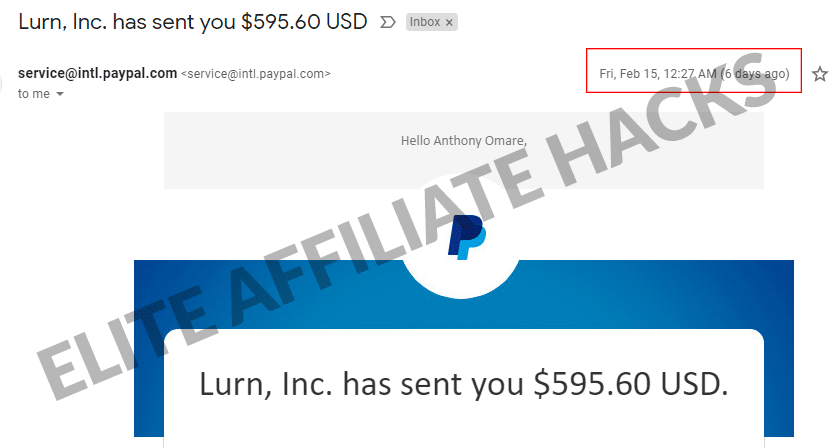The height and width of the screenshot is (448, 837).
Task: Click the "Hello Anthony Omare," greeting
Action: (x=464, y=140)
